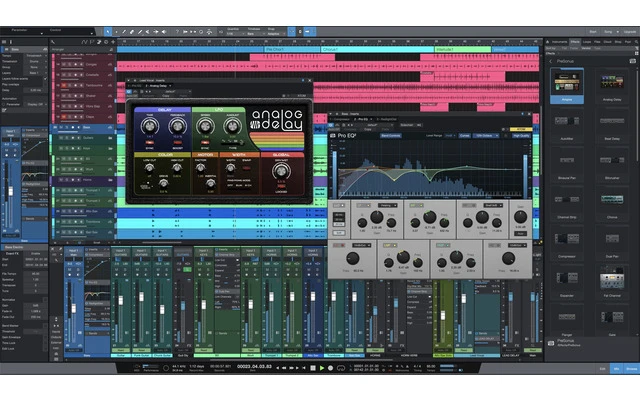This screenshot has height=400, width=640.
Task: Go back from PreSonus folder arrow
Action: click(x=551, y=61)
